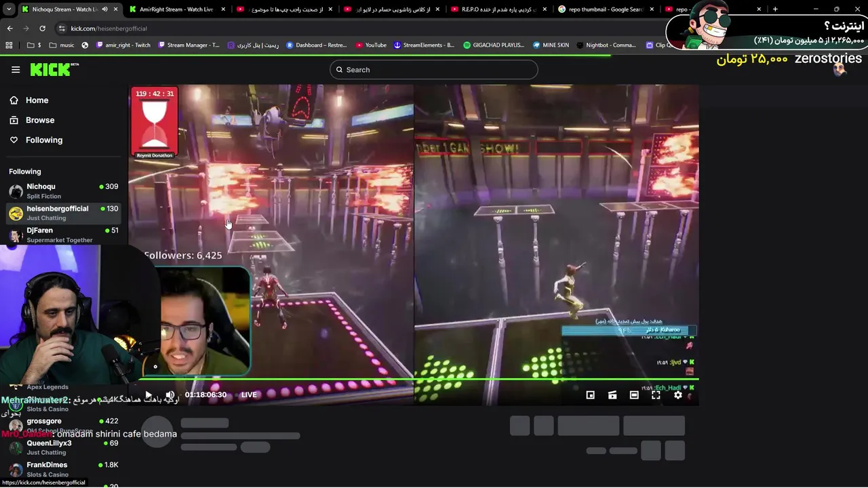Go to Home in sidebar
The width and height of the screenshot is (868, 488).
(37, 100)
